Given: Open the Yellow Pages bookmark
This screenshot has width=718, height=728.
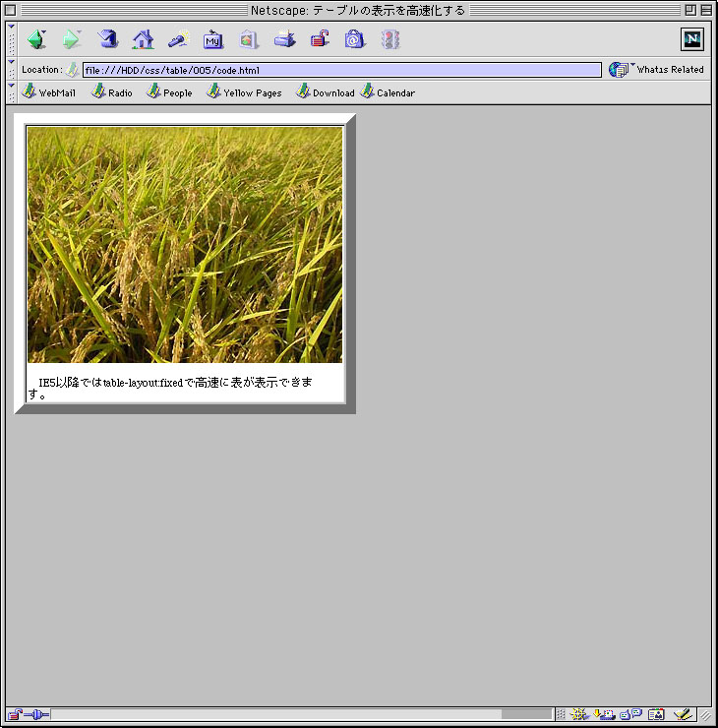Looking at the screenshot, I should 244,92.
